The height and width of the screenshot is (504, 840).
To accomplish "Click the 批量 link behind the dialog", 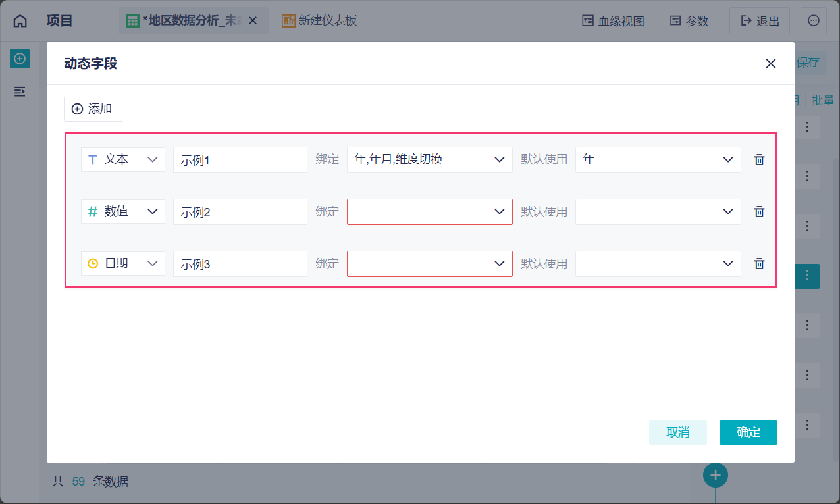I will tap(823, 101).
